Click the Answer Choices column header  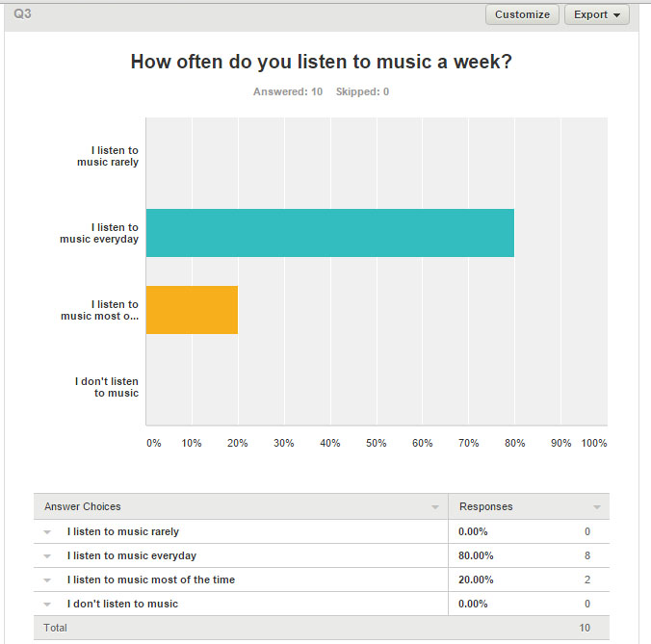(83, 506)
